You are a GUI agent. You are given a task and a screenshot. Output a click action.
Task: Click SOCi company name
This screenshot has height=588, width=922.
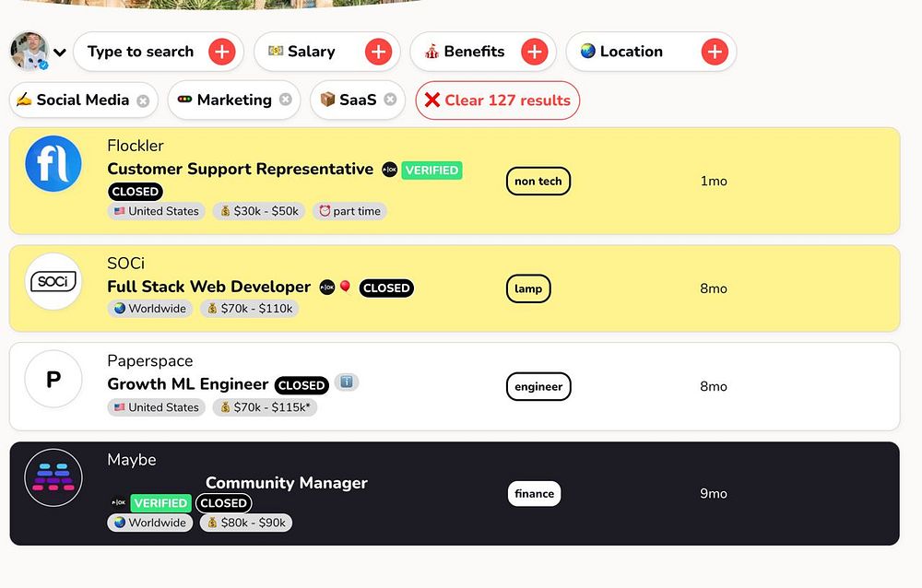click(x=125, y=264)
